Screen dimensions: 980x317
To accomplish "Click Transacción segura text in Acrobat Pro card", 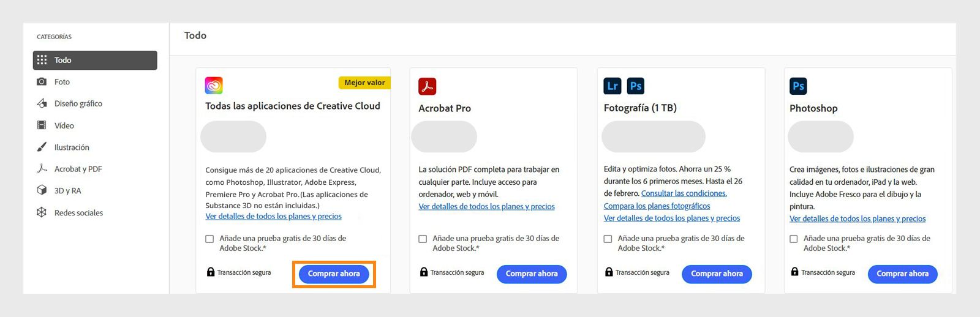I will (x=457, y=272).
